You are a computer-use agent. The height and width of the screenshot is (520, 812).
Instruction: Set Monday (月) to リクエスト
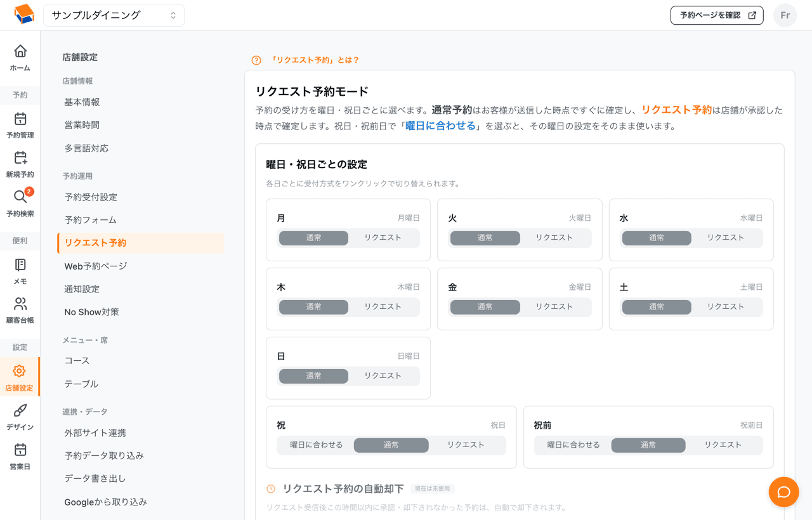click(x=383, y=238)
